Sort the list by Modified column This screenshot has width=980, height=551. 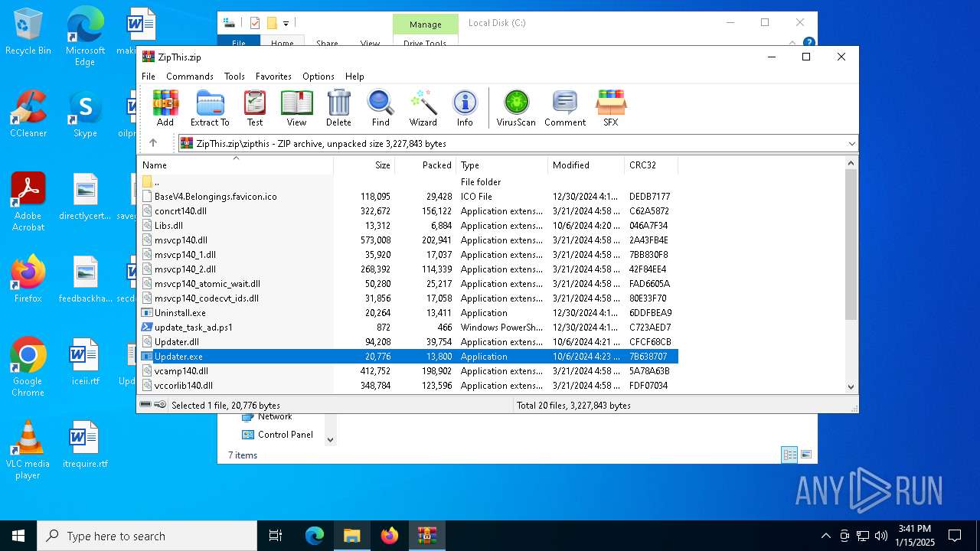click(x=586, y=165)
